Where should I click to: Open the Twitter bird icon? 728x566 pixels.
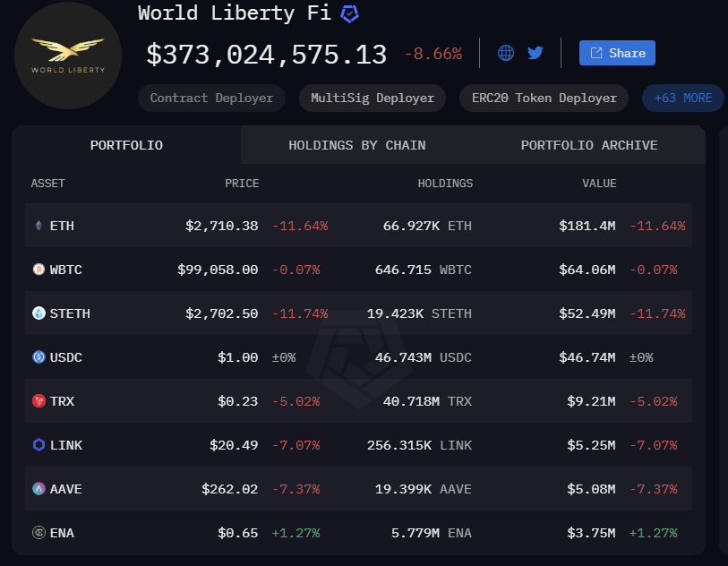click(535, 53)
